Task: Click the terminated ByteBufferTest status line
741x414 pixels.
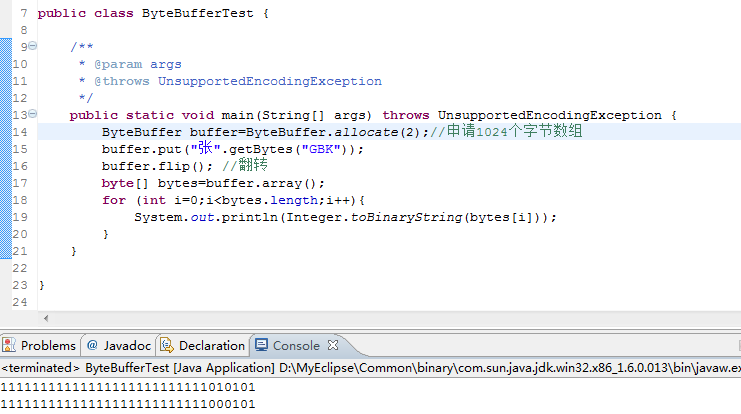Action: [370, 368]
